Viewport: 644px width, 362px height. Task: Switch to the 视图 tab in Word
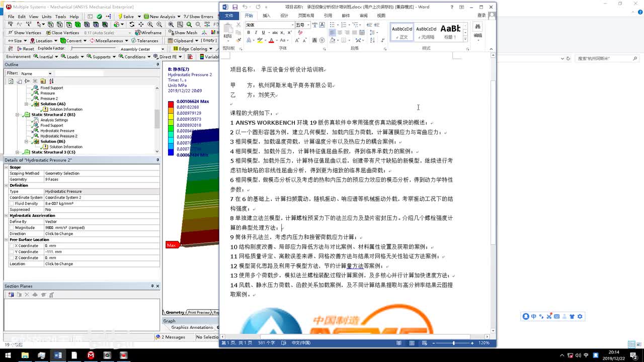[x=381, y=16]
